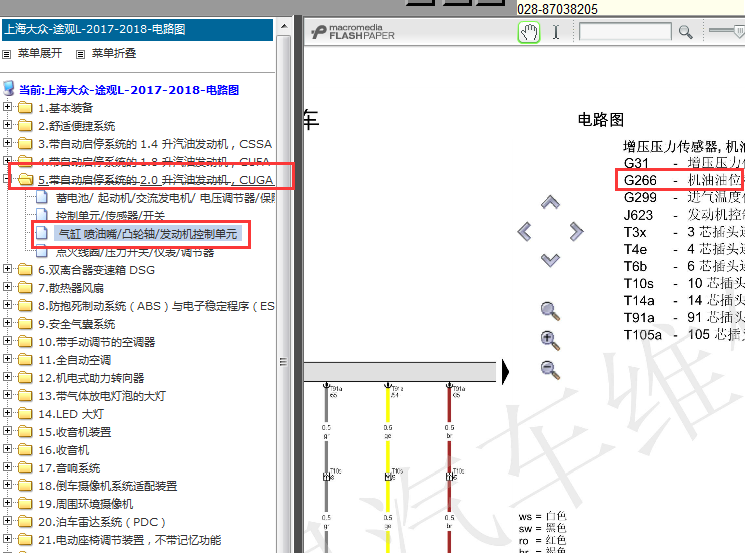This screenshot has height=553, width=745.
Task: Select the 14.LED 大灯 tree item
Action: coord(71,414)
